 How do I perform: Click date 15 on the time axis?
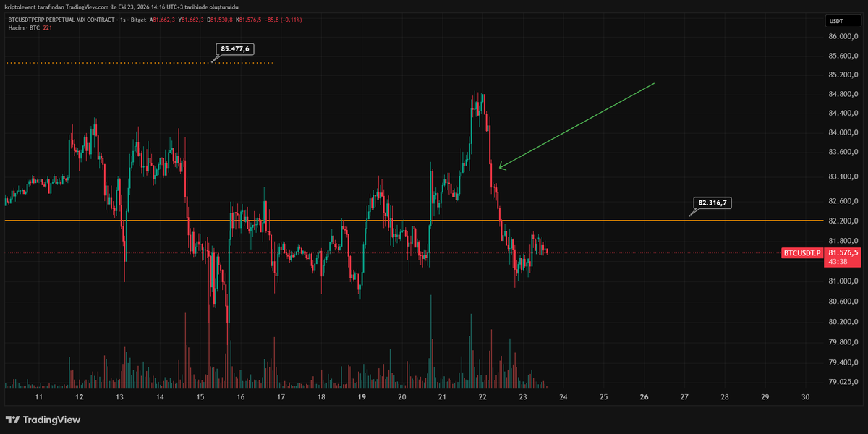tap(200, 396)
